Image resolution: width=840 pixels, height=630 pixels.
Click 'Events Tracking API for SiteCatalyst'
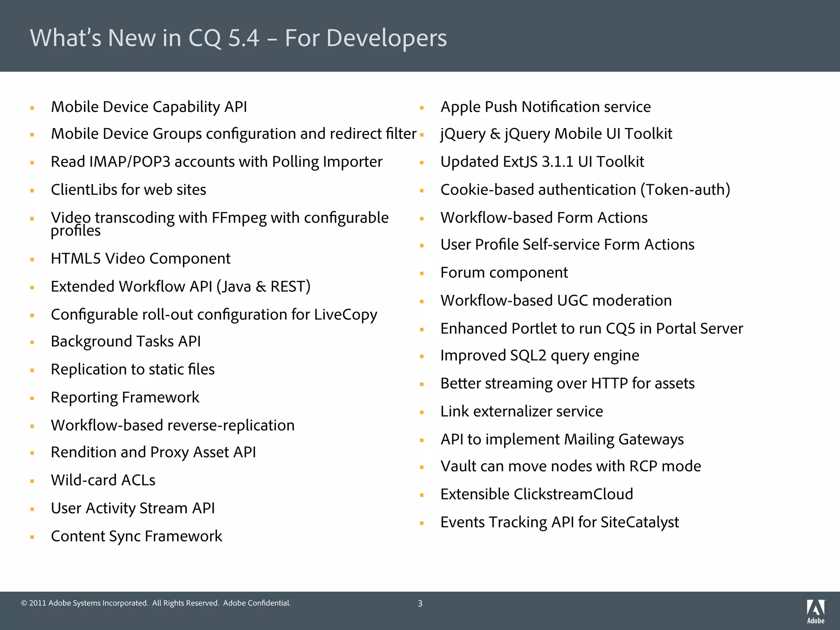(x=560, y=523)
